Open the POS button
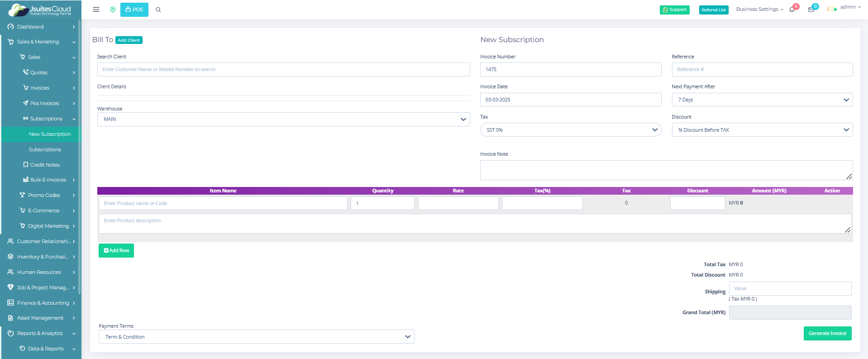The width and height of the screenshot is (868, 359). coord(134,10)
